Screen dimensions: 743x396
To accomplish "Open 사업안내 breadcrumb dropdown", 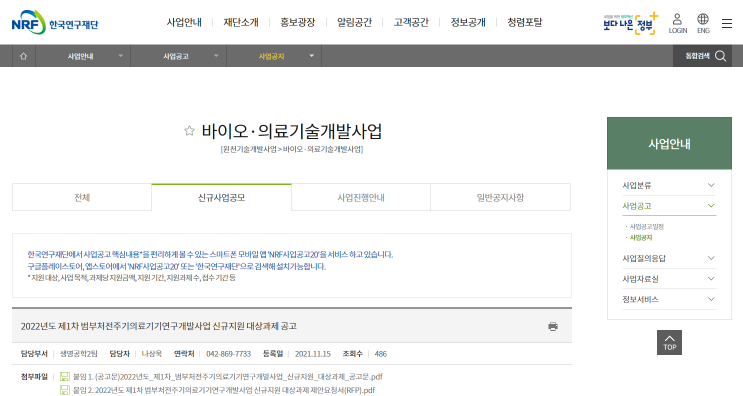I will [83, 56].
